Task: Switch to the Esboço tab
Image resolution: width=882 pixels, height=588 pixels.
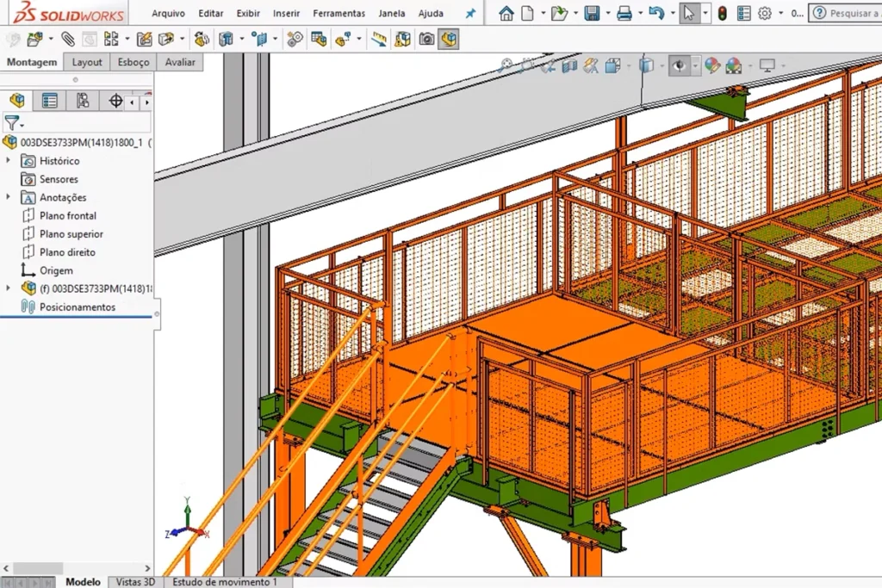Action: click(134, 62)
